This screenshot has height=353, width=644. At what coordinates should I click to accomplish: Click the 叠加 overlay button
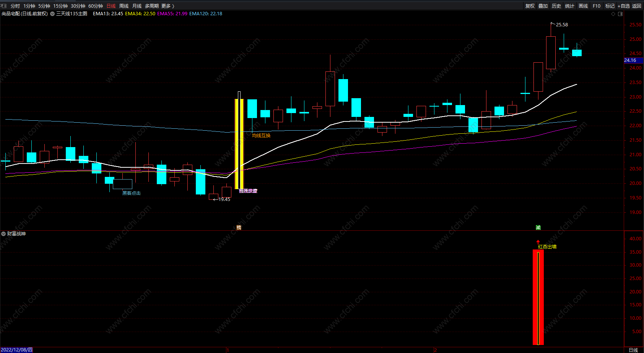click(x=543, y=6)
